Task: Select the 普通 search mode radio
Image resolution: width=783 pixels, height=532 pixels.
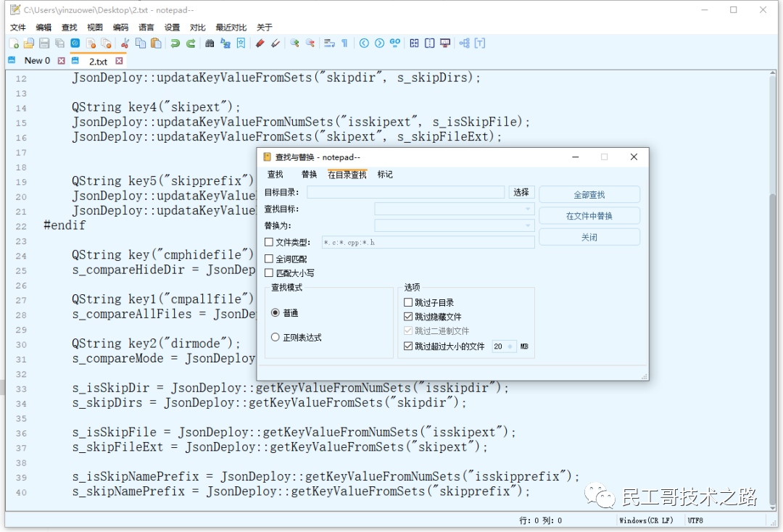Action: 275,312
